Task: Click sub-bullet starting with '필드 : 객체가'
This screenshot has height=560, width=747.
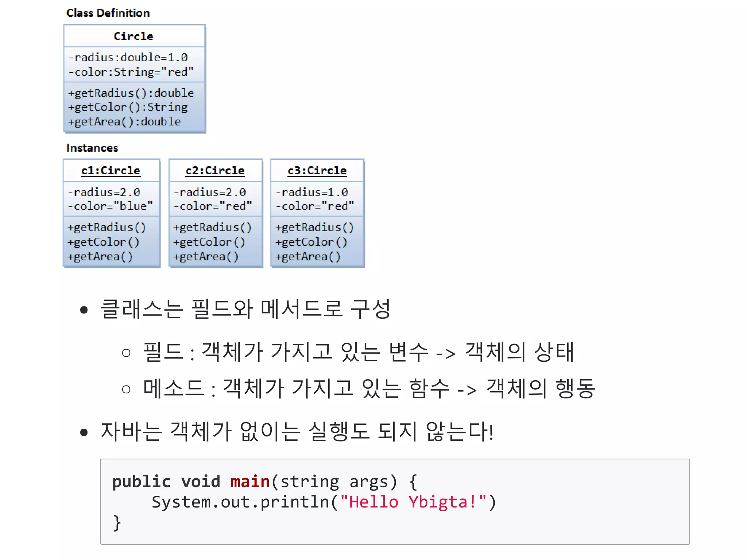Action: coord(359,352)
